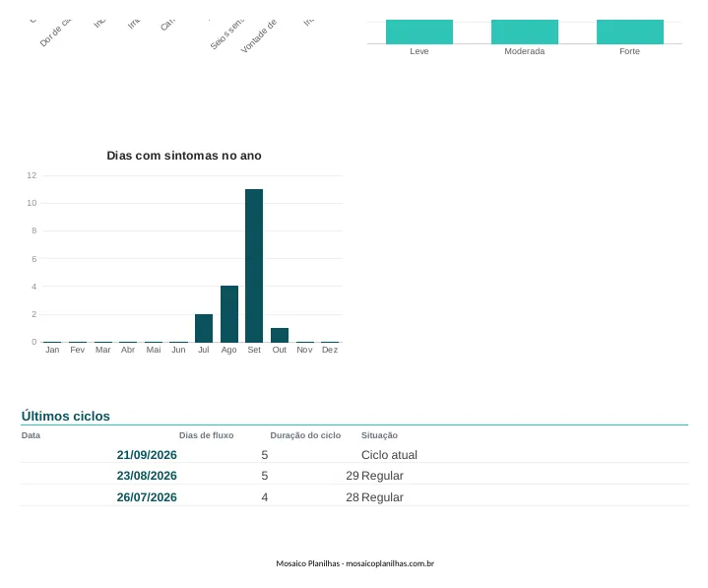708x588 pixels.
Task: Click the Jul bar in symptoms chart
Action: (204, 328)
